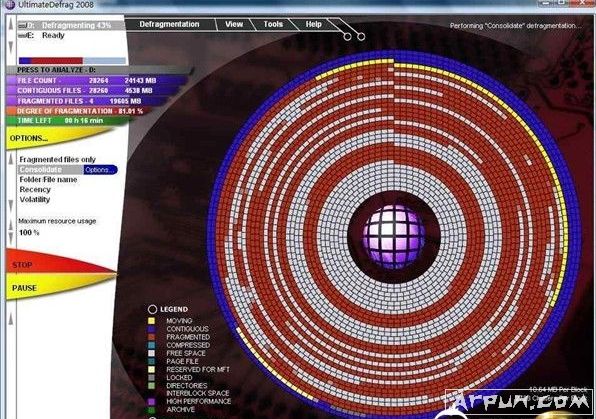Viewport: 596px width, 419px height.
Task: Select the E: drive icon in drive list
Action: click(22, 35)
